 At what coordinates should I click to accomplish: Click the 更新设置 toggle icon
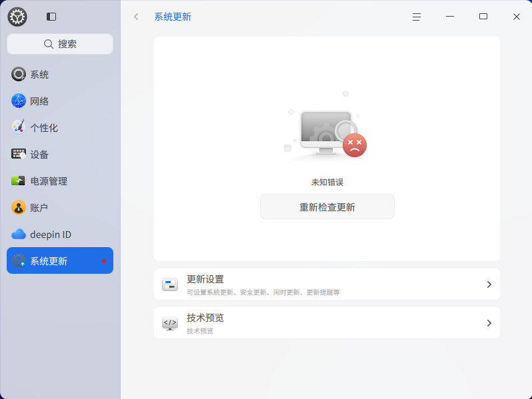tap(169, 284)
